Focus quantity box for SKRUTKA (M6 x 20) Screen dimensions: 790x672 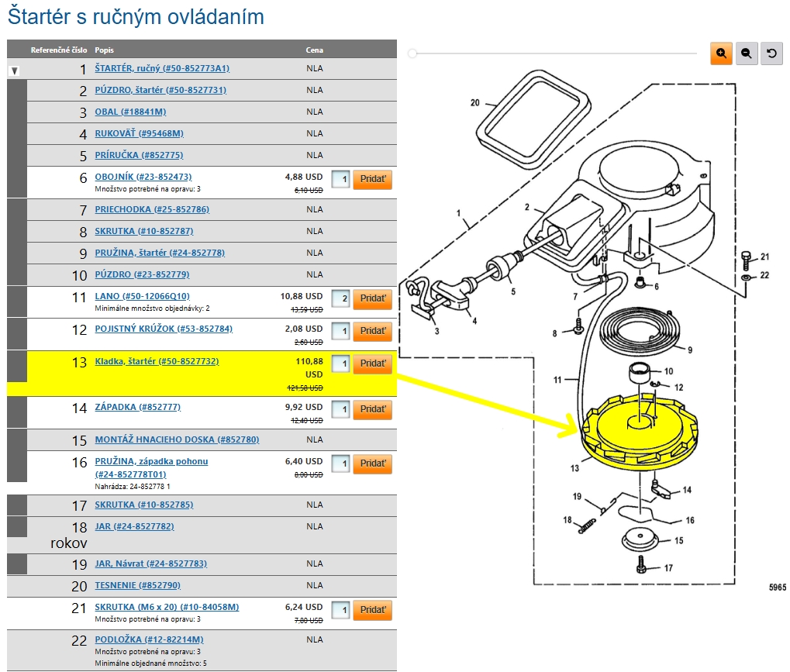(340, 610)
